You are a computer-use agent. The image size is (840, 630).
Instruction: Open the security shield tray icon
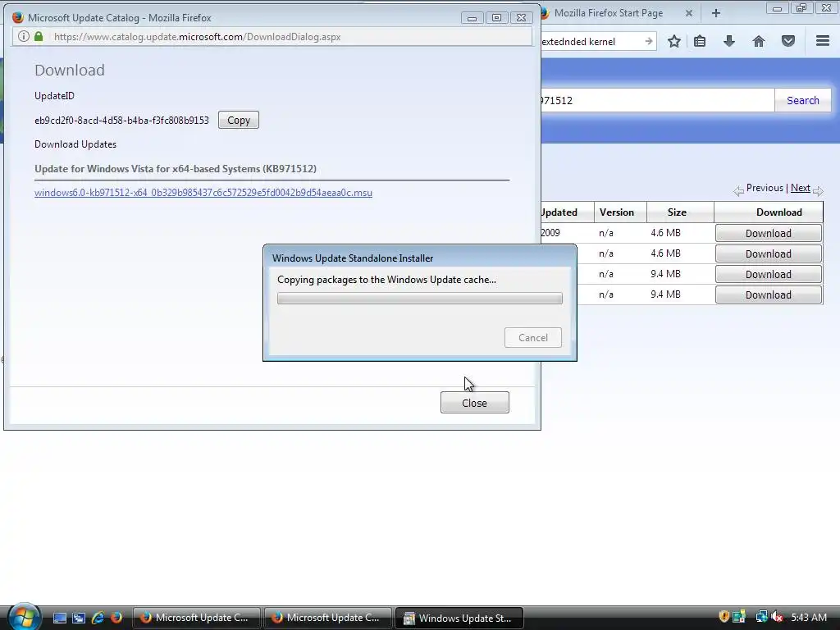(x=724, y=617)
